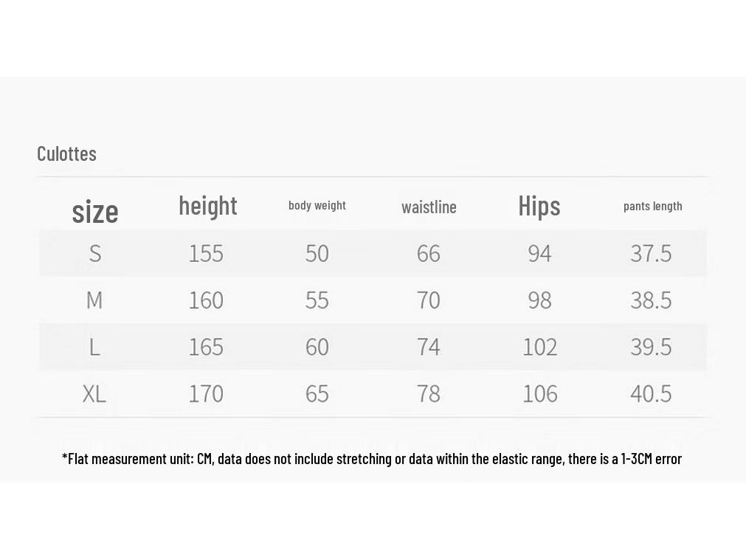Click Hips value 94 in S row
Viewport: 746px width, 560px height.
pyautogui.click(x=539, y=253)
